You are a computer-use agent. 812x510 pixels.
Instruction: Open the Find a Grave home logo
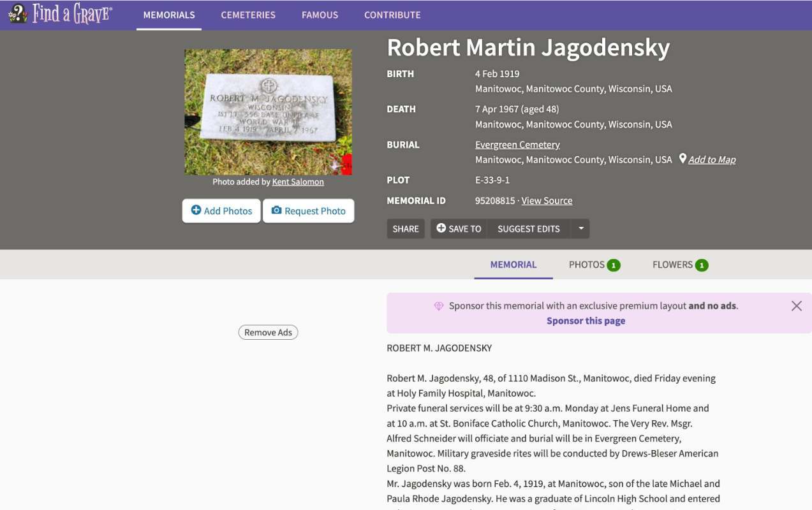[x=61, y=14]
